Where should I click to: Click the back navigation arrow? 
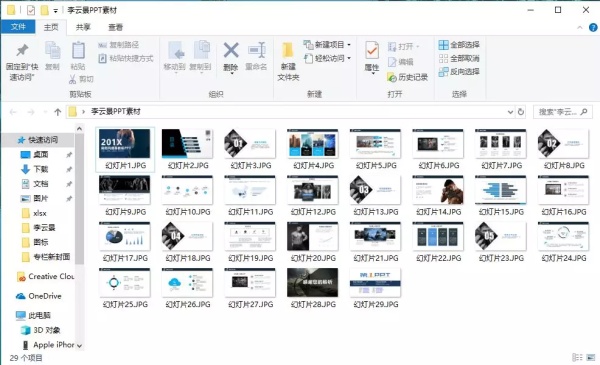click(13, 112)
